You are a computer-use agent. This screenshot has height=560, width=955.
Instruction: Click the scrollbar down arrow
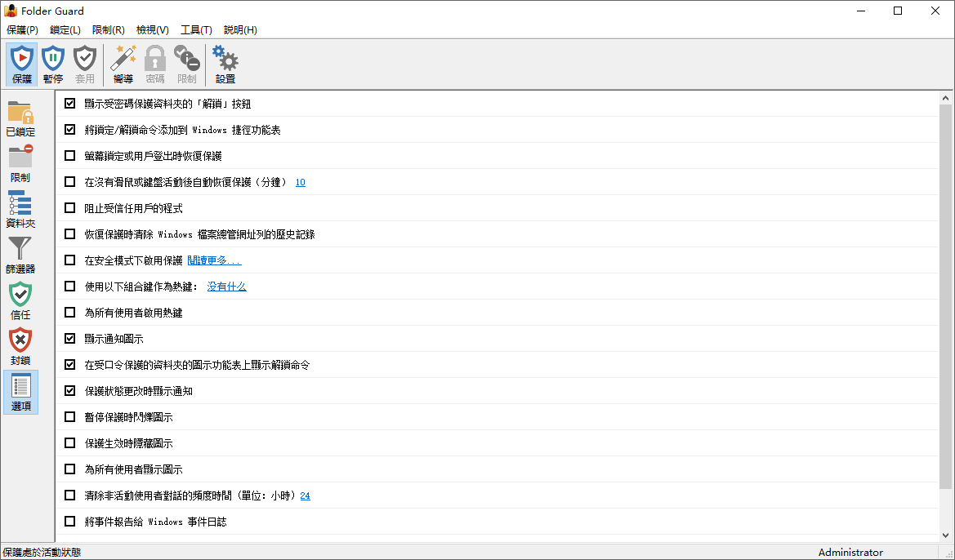tap(945, 536)
